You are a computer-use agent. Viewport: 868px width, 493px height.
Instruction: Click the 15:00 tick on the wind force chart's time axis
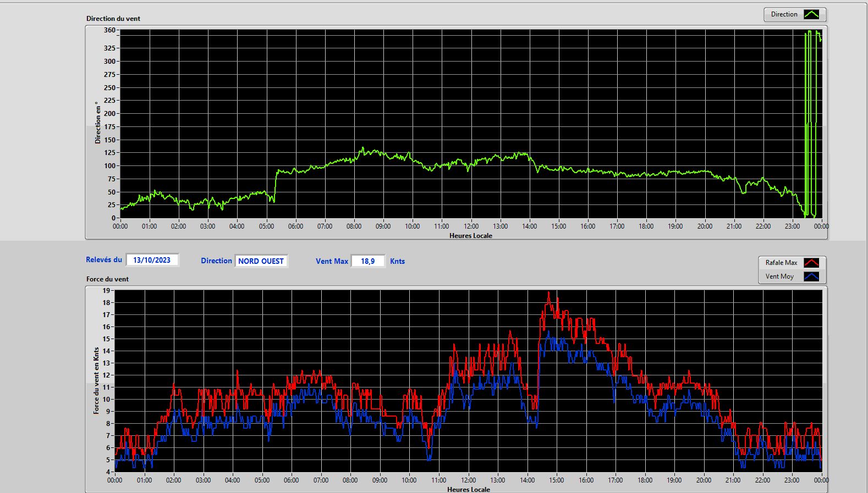click(557, 480)
